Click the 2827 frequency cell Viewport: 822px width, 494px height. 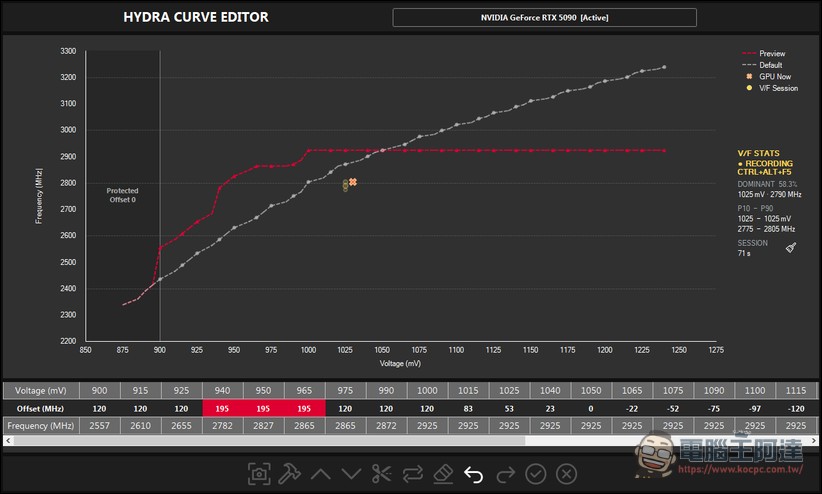[x=263, y=426]
